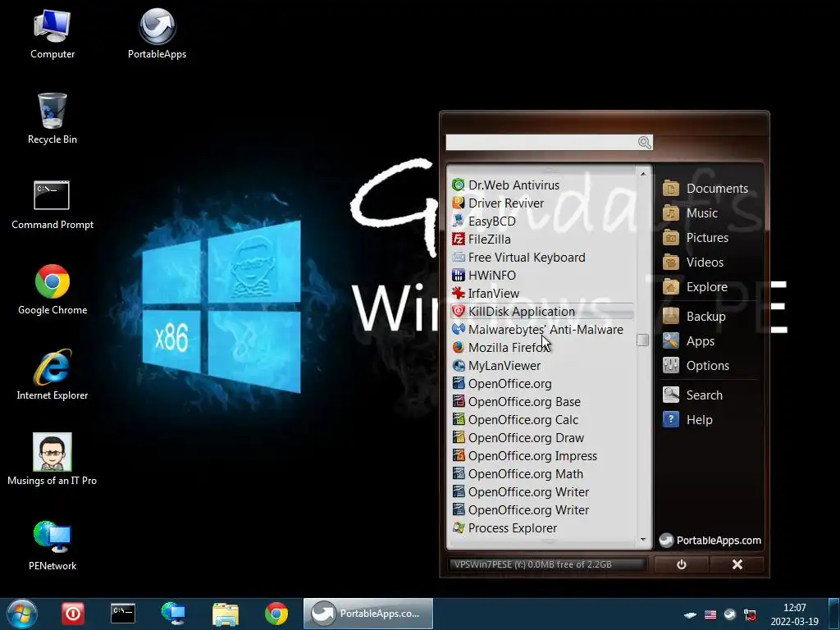This screenshot has height=630, width=840.
Task: Click the app list scrollbar thumb
Action: pyautogui.click(x=643, y=340)
